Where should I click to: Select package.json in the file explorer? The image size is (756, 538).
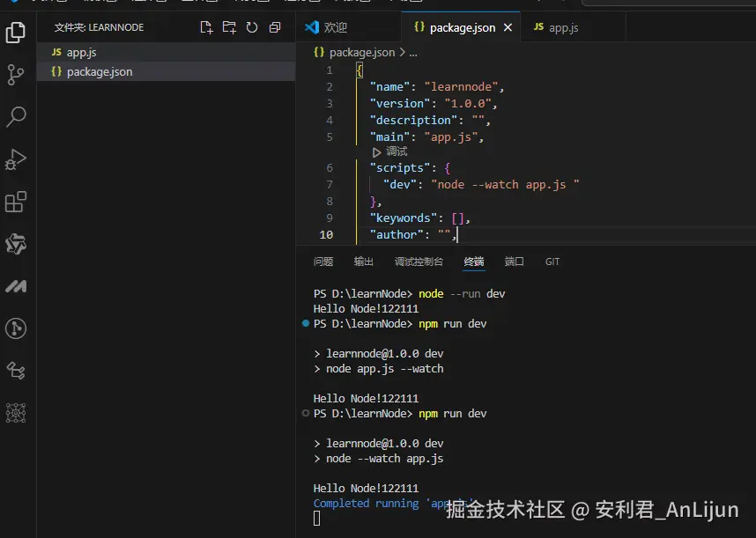tap(166, 71)
